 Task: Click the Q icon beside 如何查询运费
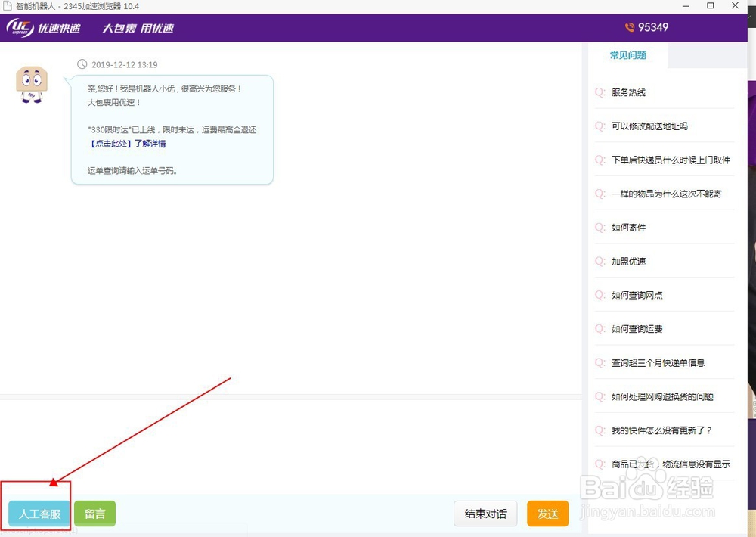click(600, 328)
